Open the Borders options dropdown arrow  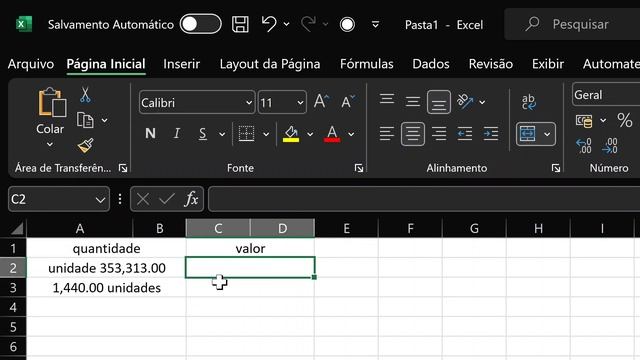pos(266,134)
